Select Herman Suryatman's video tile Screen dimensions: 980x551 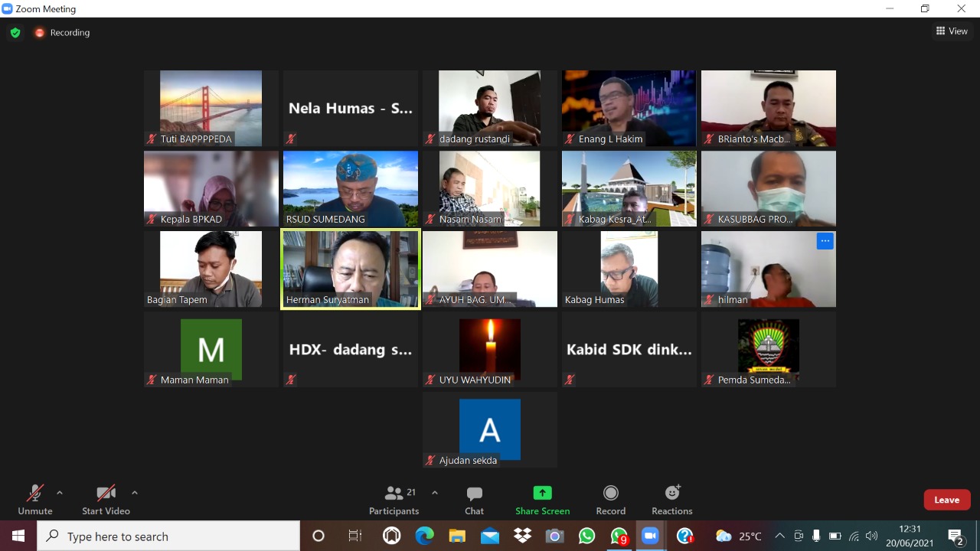coord(351,269)
